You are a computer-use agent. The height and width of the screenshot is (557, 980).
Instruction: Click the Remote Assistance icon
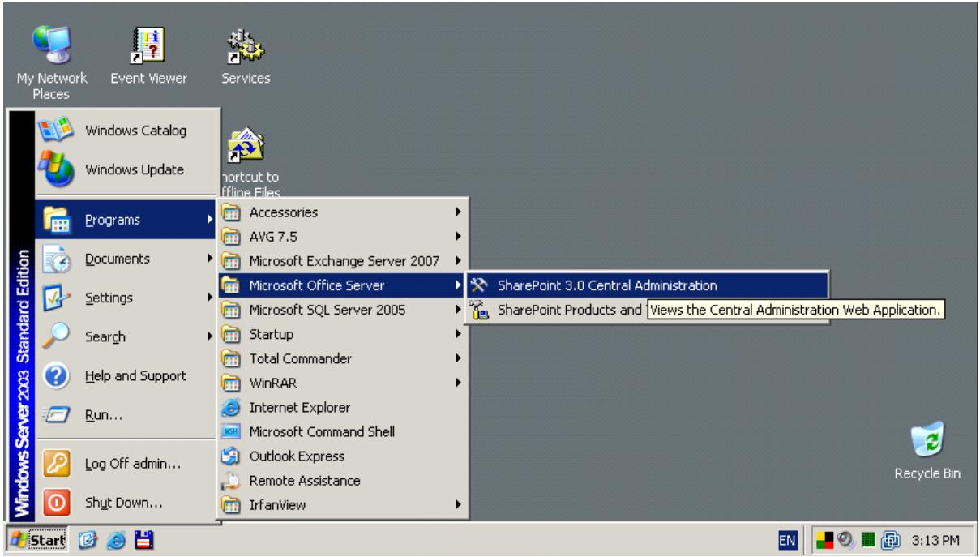tap(231, 481)
